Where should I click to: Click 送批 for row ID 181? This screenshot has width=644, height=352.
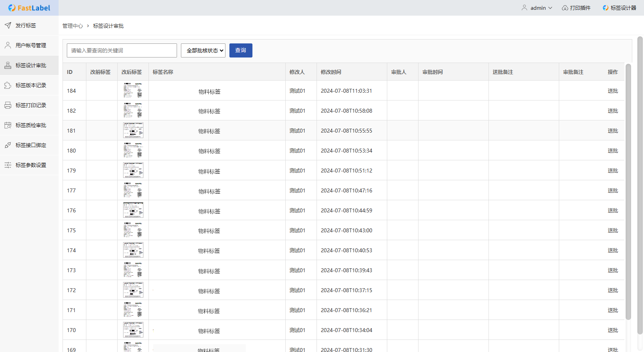613,131
